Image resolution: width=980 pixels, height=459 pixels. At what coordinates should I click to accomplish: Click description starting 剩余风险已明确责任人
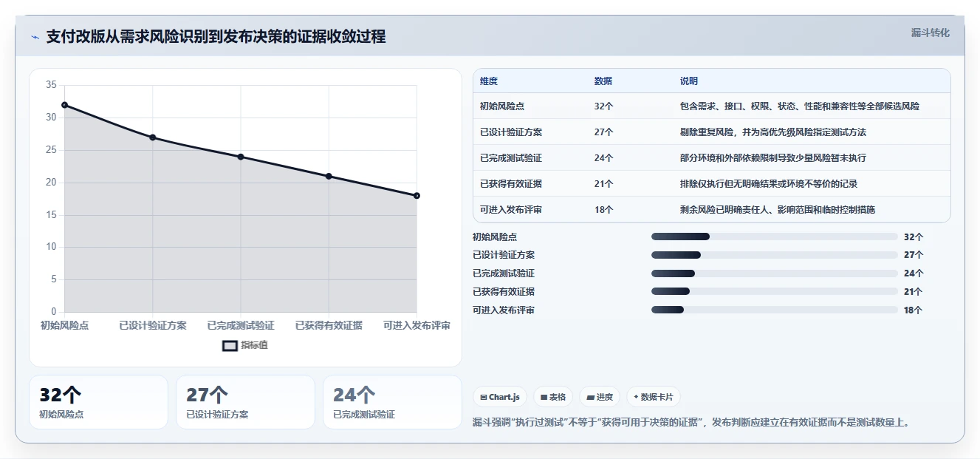(778, 210)
